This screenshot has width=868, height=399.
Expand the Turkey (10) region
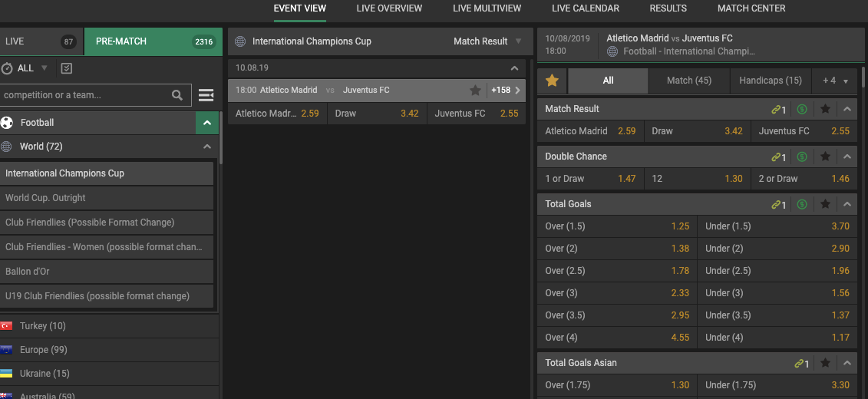pyautogui.click(x=109, y=326)
